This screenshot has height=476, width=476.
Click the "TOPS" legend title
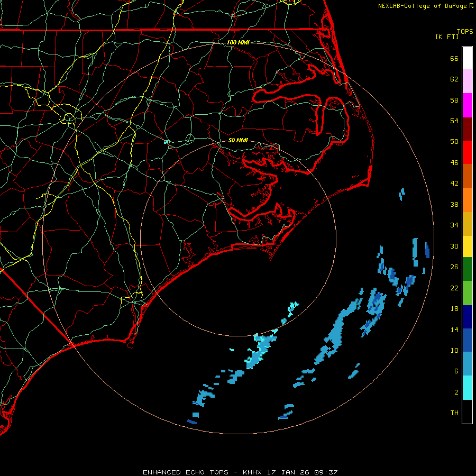pos(465,32)
